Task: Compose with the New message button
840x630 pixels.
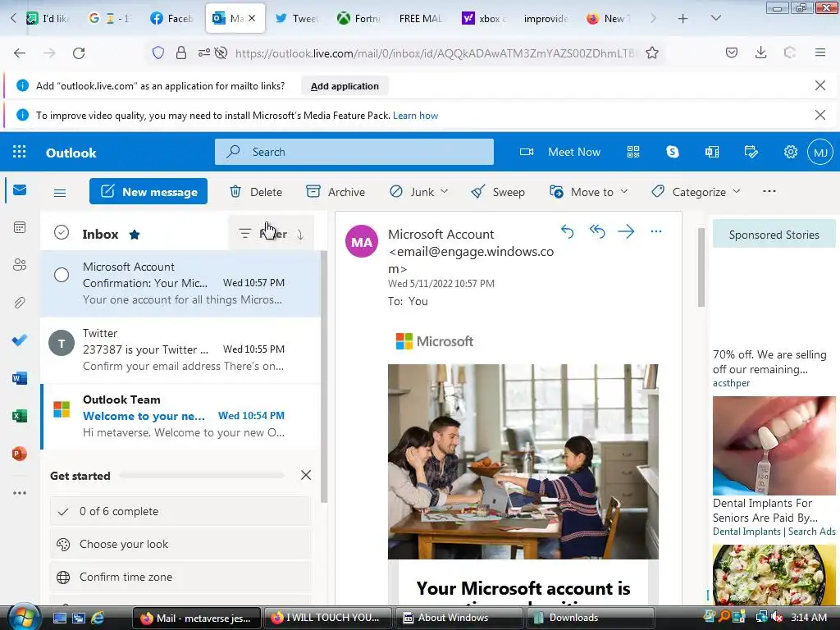Action: pos(148,191)
